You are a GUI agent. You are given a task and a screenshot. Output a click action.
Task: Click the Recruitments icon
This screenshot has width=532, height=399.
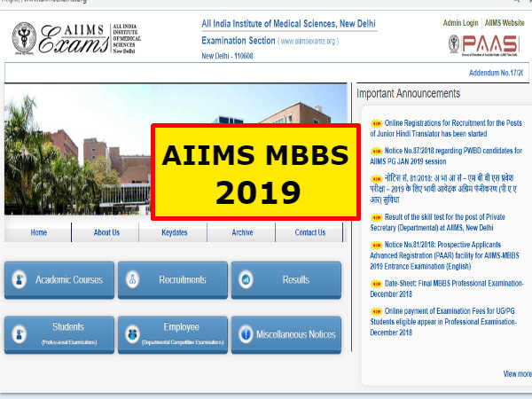tap(133, 279)
